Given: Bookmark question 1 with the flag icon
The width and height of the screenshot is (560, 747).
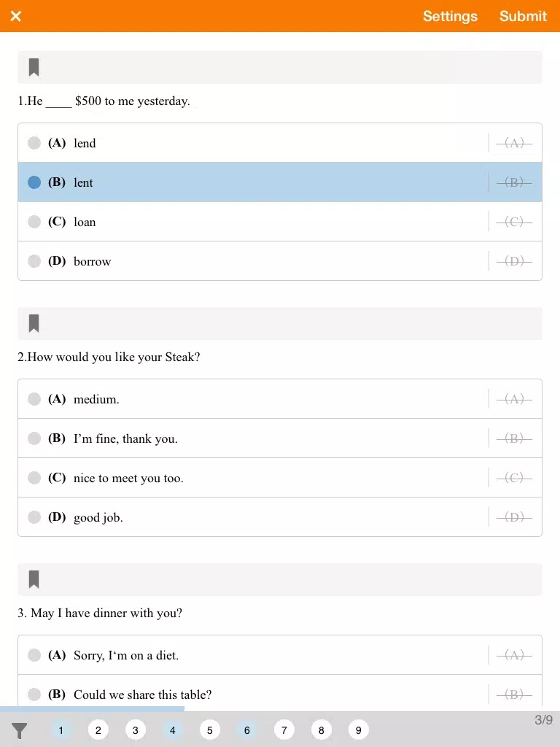Looking at the screenshot, I should [x=34, y=67].
